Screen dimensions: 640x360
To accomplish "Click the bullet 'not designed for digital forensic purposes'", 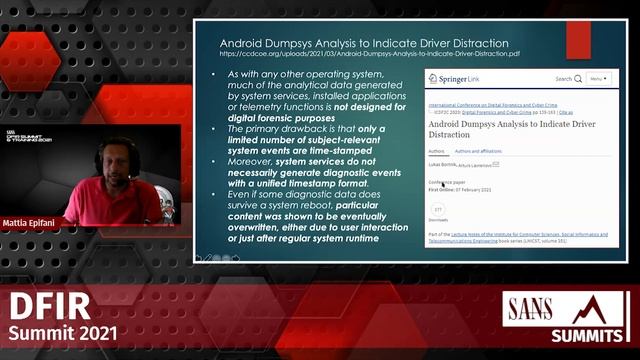I will tap(317, 96).
